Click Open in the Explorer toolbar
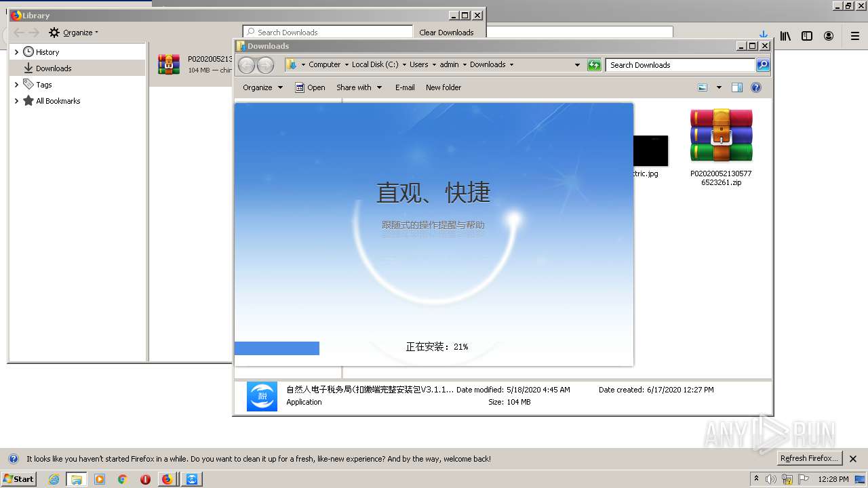This screenshot has height=488, width=868. (310, 87)
